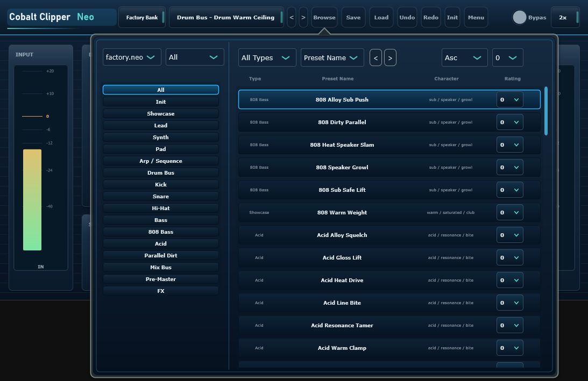Load preset 808 Dirty Parallel
Screen dimensions: 588x381
(389, 122)
